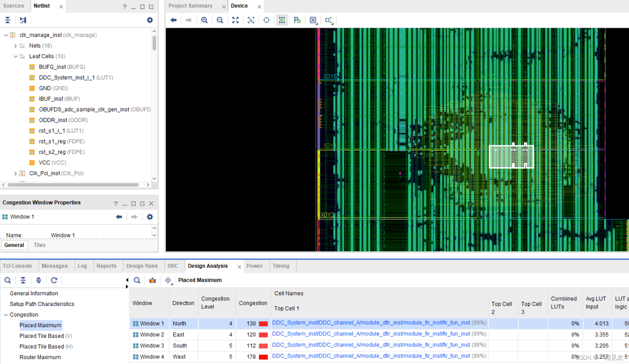Activate the Select Area zoom icon
Screen dimensions: 629x364
point(251,20)
